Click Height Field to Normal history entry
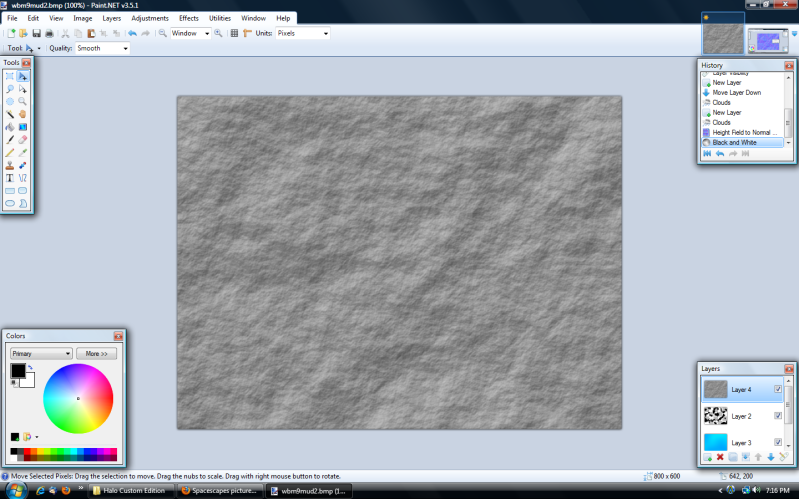This screenshot has width=799, height=499. click(x=742, y=132)
